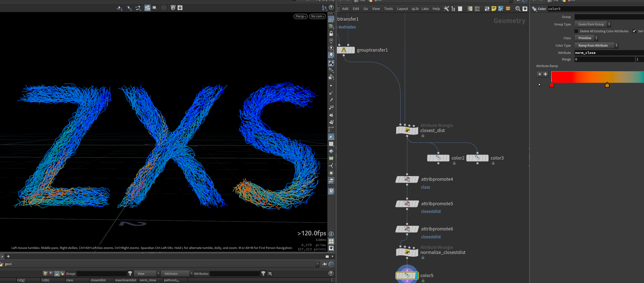Viewport: 644px width, 283px height.
Task: Click the wrench tool icon in network toolbar
Action: pos(446,9)
